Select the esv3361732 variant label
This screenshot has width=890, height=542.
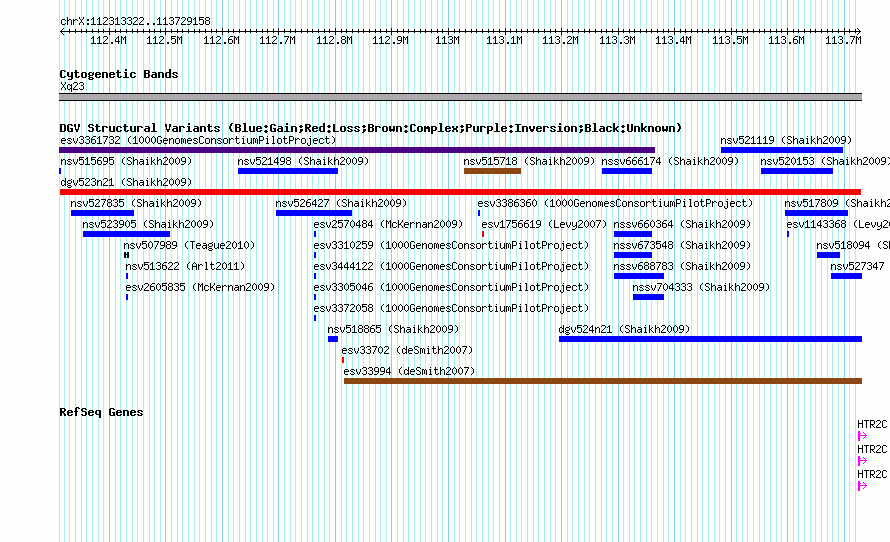pyautogui.click(x=198, y=140)
